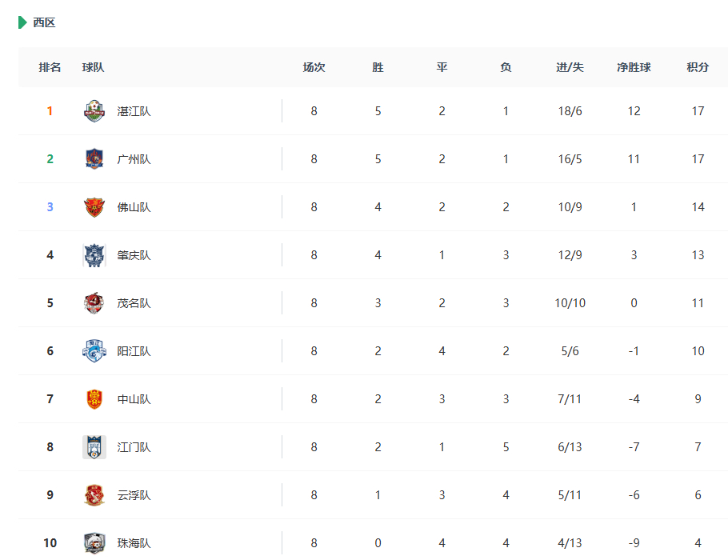Open the 佛山队 team badge

click(94, 207)
